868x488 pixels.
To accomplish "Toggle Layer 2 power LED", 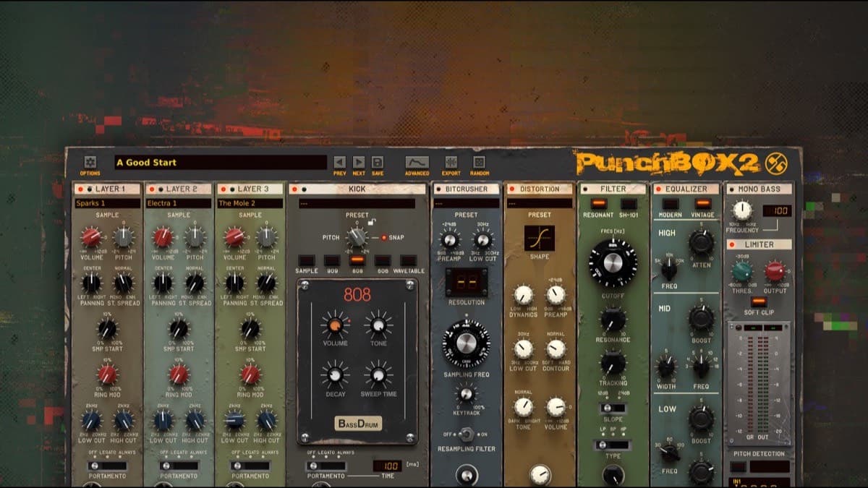I will pos(150,189).
